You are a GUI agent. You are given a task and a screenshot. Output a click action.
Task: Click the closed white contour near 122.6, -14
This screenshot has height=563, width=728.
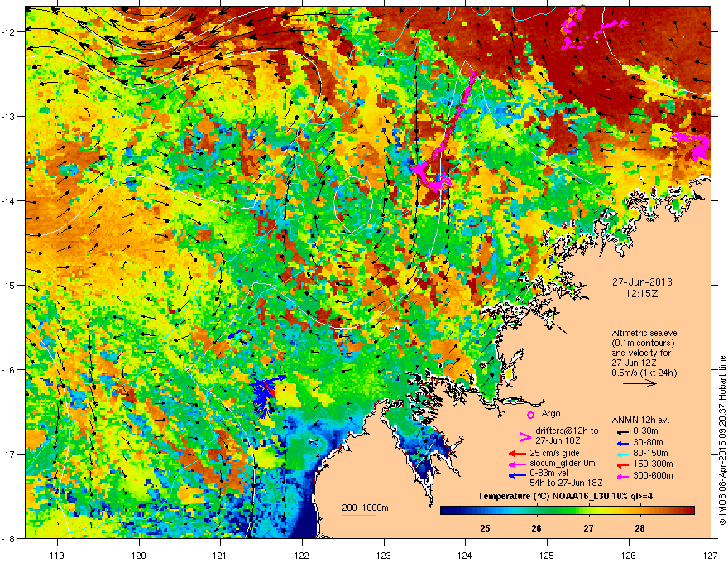pyautogui.click(x=353, y=204)
